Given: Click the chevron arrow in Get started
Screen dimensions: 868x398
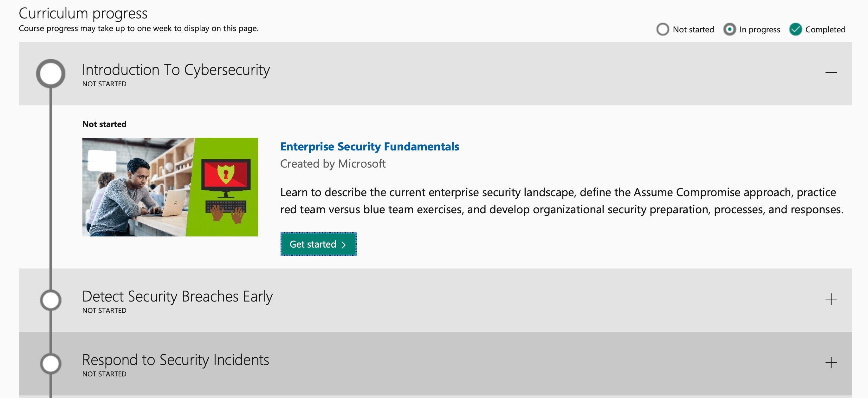Looking at the screenshot, I should (x=343, y=244).
